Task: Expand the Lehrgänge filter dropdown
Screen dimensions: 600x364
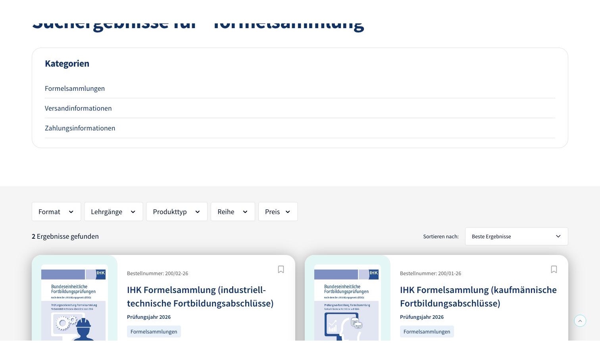Action: click(x=113, y=212)
